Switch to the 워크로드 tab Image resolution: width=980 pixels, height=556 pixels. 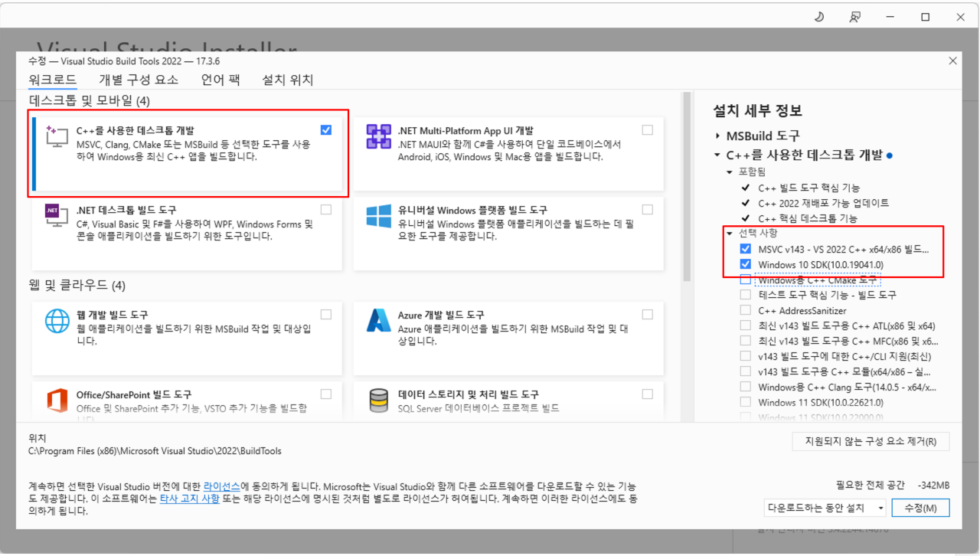(x=53, y=80)
